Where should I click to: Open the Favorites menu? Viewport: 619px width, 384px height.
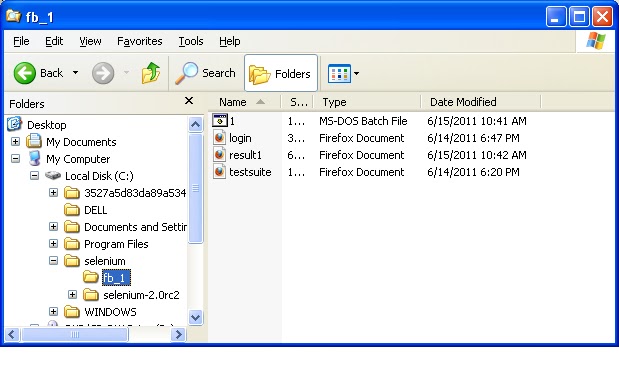140,41
